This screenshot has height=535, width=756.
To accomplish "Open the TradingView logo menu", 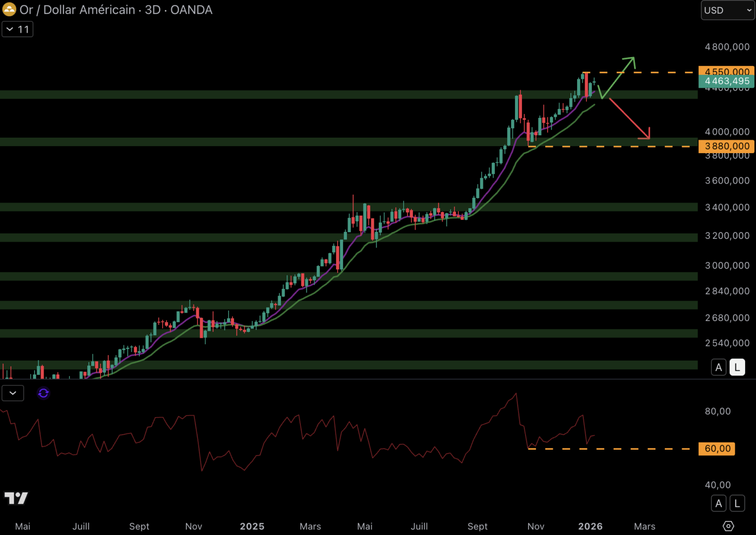I will (16, 498).
